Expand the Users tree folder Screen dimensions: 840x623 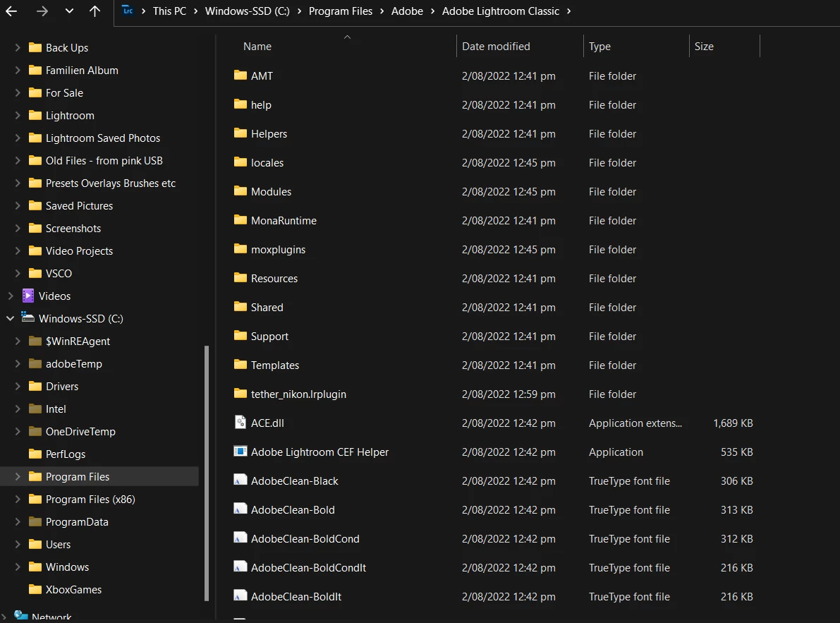[x=18, y=544]
